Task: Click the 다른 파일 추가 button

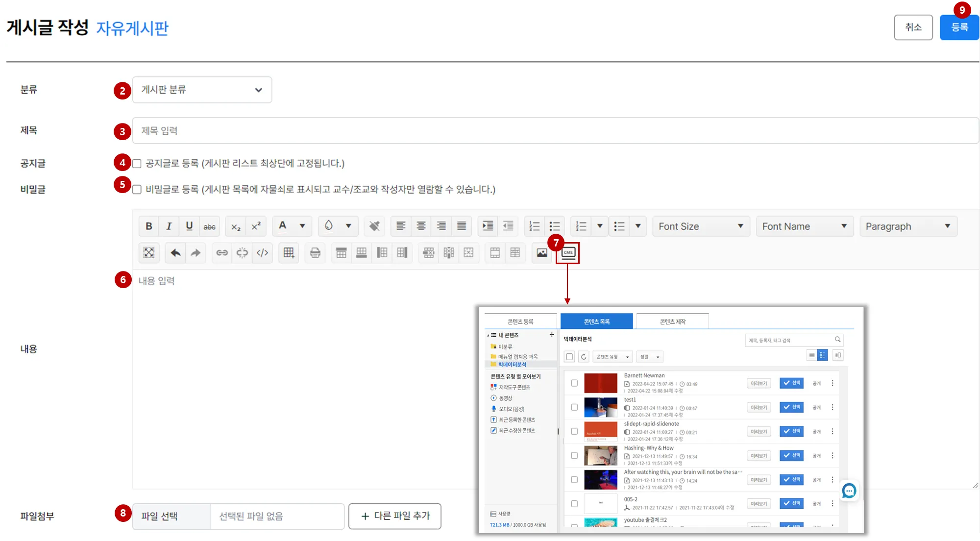Action: (395, 516)
